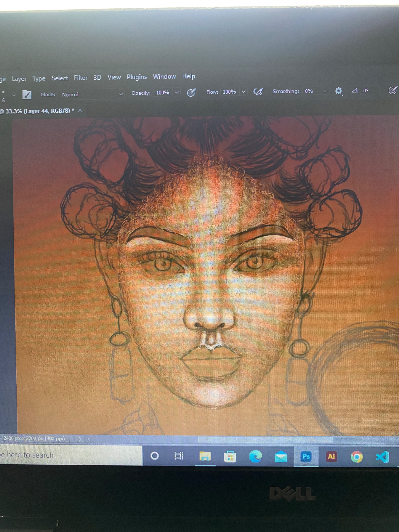Click the horizontal scrollbar under canvas

coord(265,440)
